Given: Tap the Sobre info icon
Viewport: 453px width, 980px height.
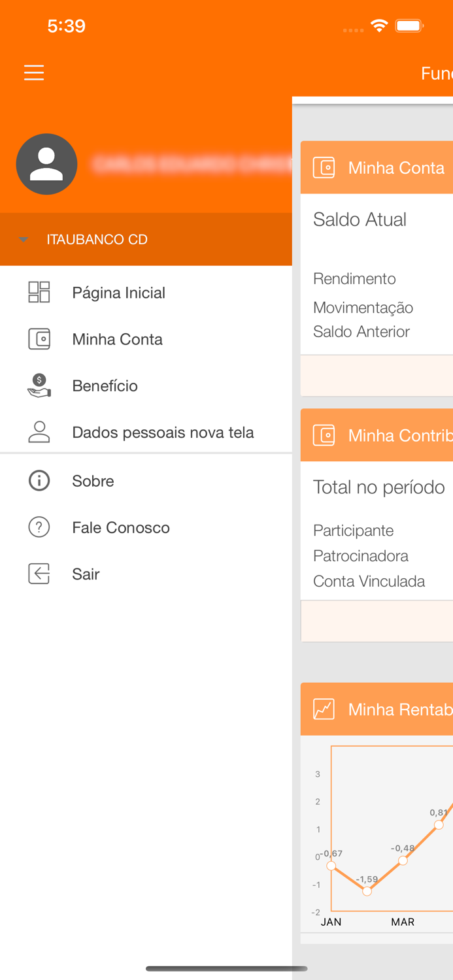Looking at the screenshot, I should [x=39, y=481].
